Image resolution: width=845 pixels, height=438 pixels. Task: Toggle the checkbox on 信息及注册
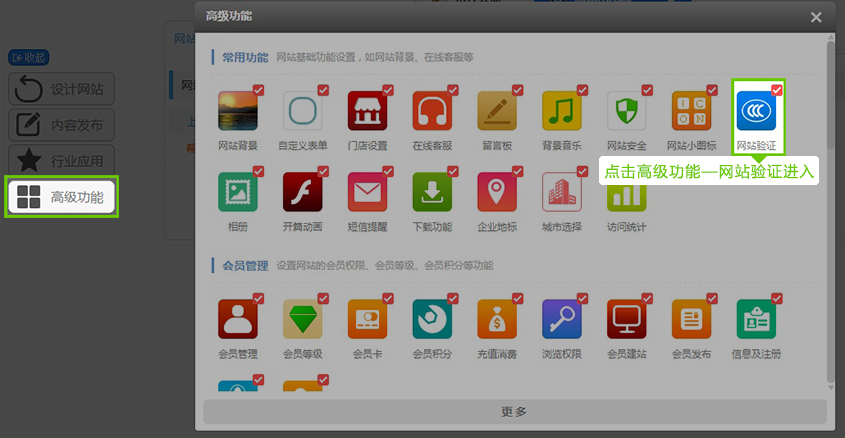pyautogui.click(x=777, y=298)
